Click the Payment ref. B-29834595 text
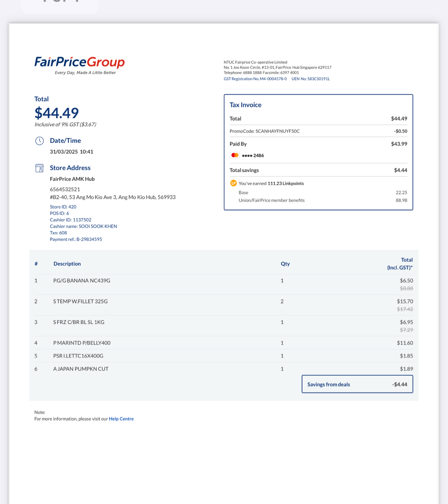The height and width of the screenshot is (504, 448). tap(76, 239)
